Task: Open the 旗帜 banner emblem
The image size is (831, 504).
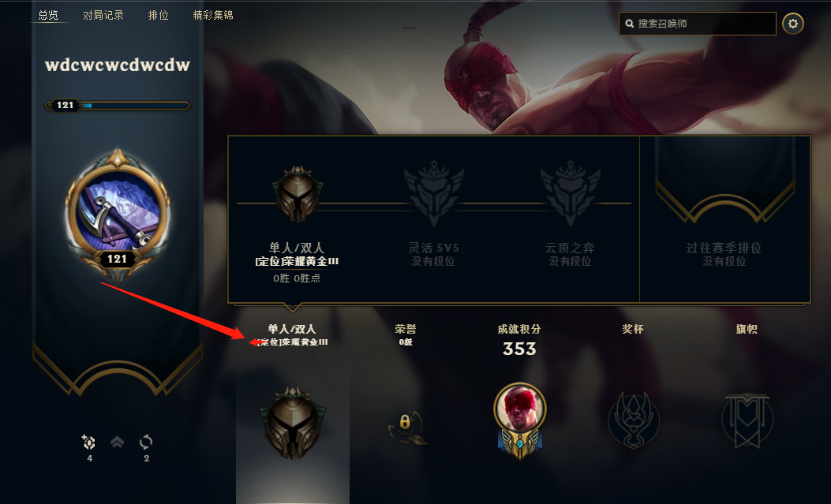Action: 747,421
